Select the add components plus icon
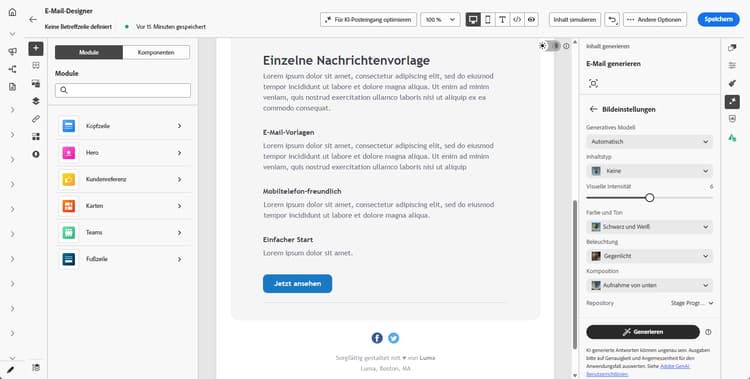This screenshot has width=750, height=379. tap(36, 48)
